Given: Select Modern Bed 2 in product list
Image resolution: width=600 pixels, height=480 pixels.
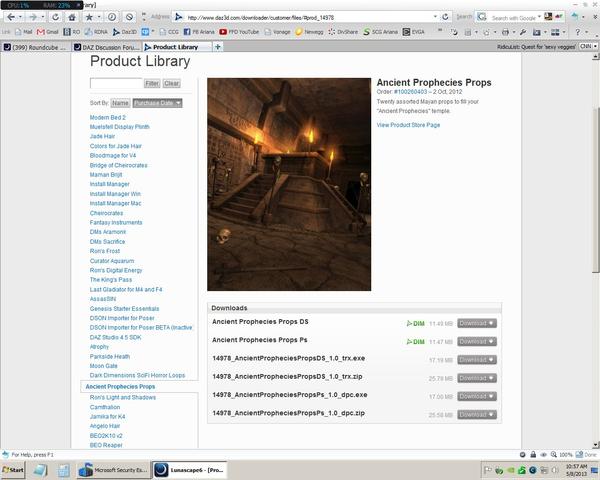Looking at the screenshot, I should (108, 118).
